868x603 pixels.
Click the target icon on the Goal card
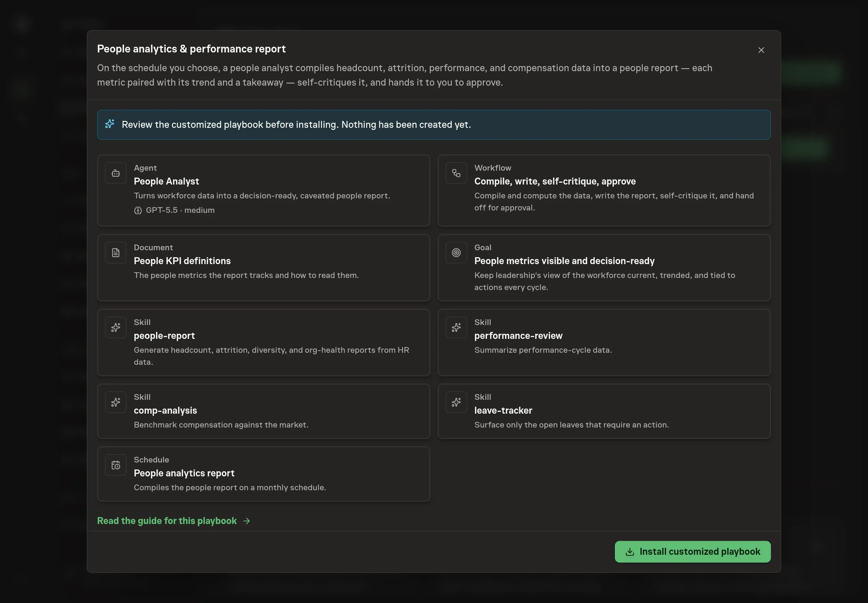[x=456, y=253]
